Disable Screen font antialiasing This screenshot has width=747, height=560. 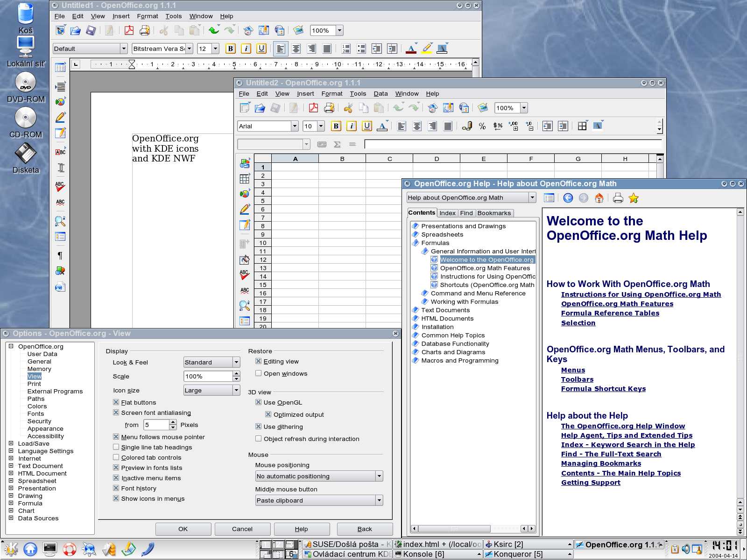(x=116, y=413)
